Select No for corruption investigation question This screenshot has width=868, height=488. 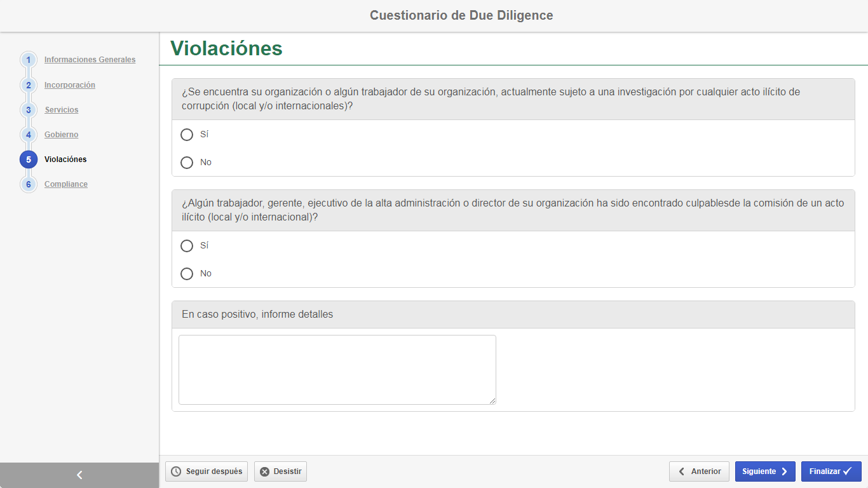(x=187, y=163)
